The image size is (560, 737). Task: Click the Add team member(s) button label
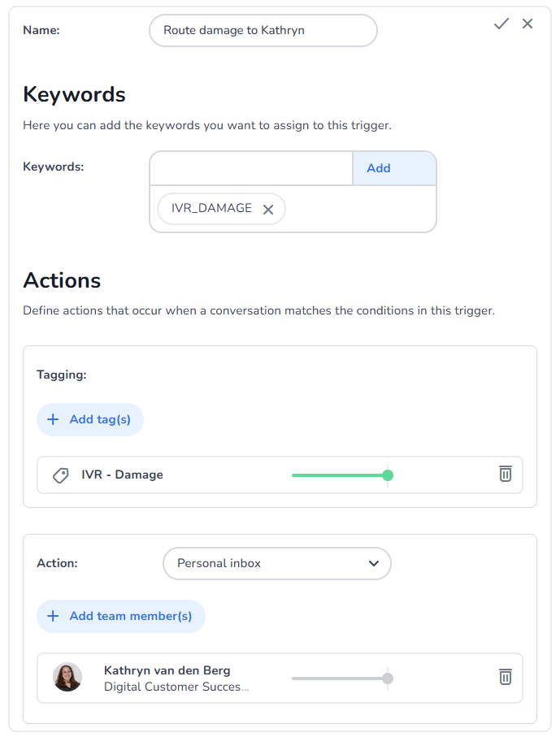point(131,616)
